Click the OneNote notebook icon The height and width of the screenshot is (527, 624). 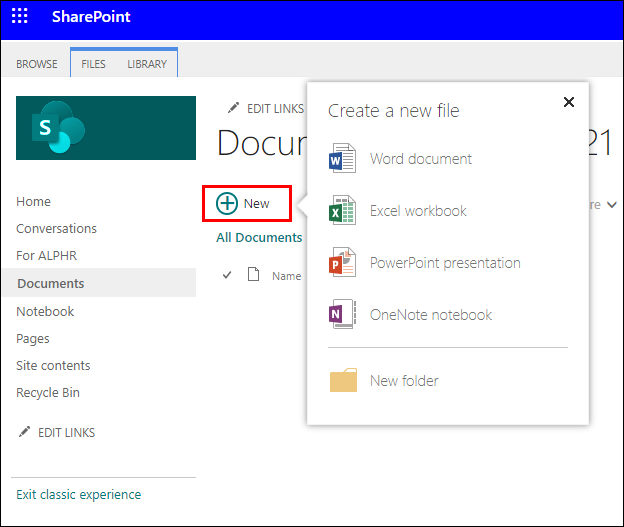342,314
